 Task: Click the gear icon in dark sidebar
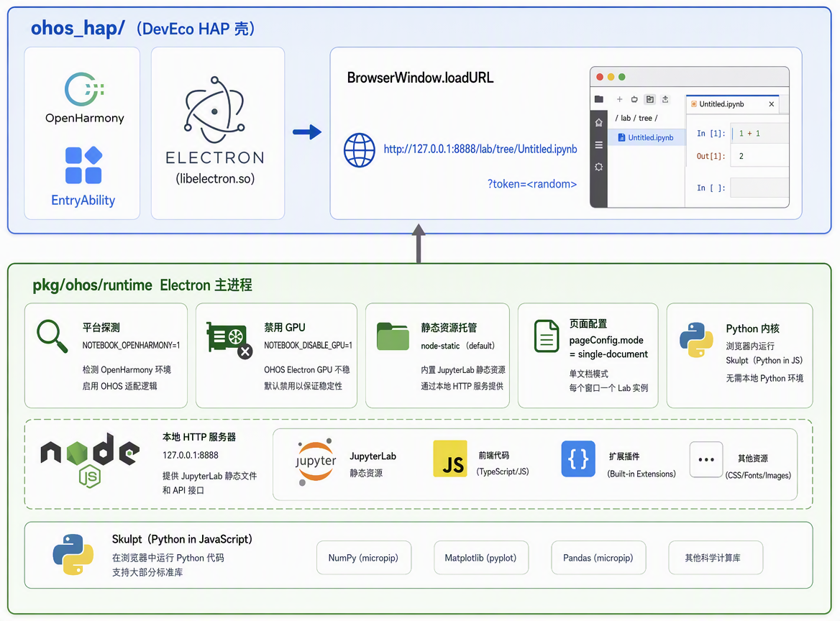[598, 167]
